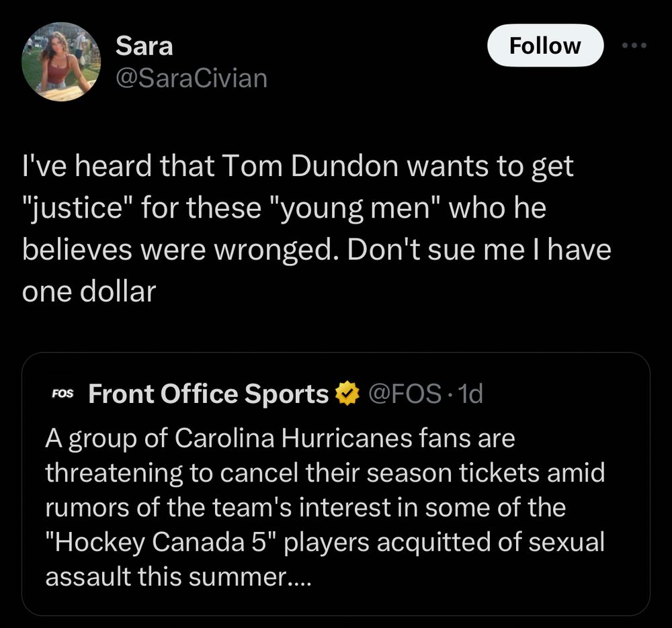Expand the truncated quoted text ellipsis

tap(299, 577)
